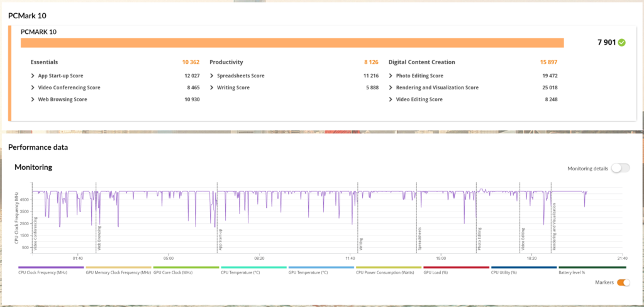The height and width of the screenshot is (307, 644).
Task: Click the App Start-up timeline marker
Action: [x=221, y=240]
